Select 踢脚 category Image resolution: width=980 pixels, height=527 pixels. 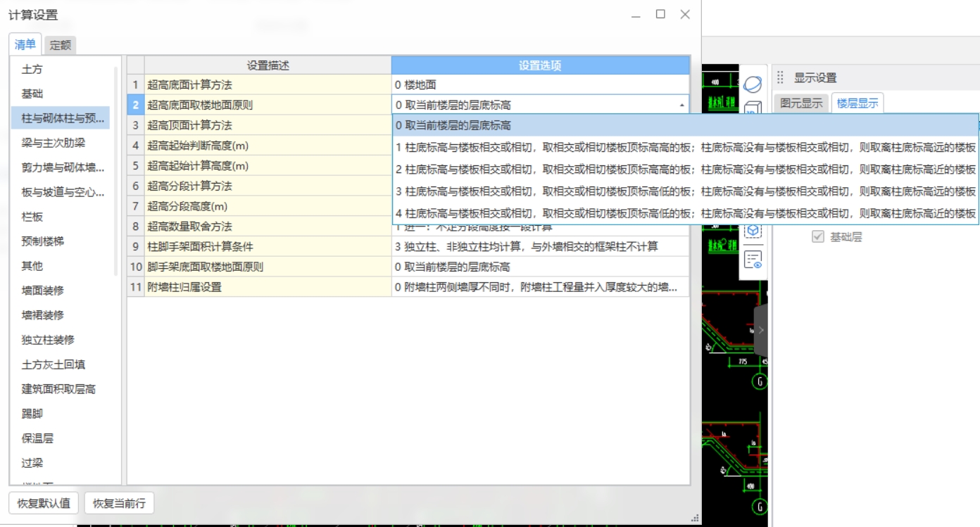tap(61, 413)
